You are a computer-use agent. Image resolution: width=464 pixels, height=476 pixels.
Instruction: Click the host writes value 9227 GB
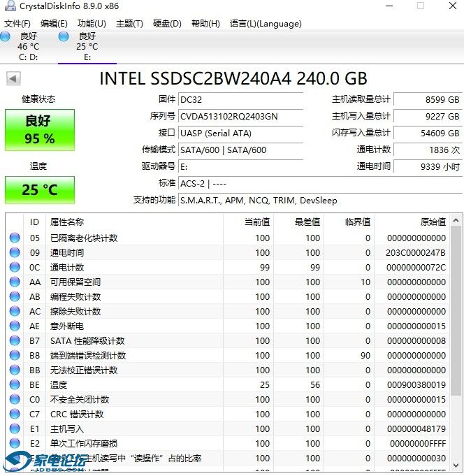[428, 116]
